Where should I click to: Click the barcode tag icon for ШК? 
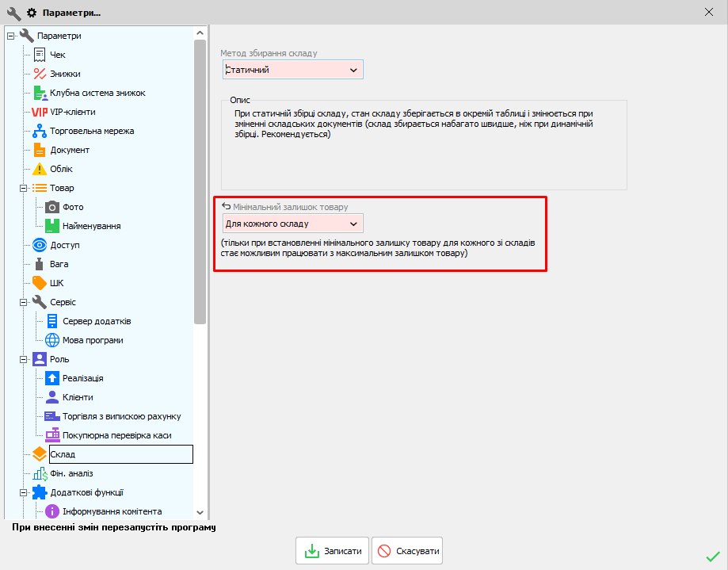pos(40,283)
